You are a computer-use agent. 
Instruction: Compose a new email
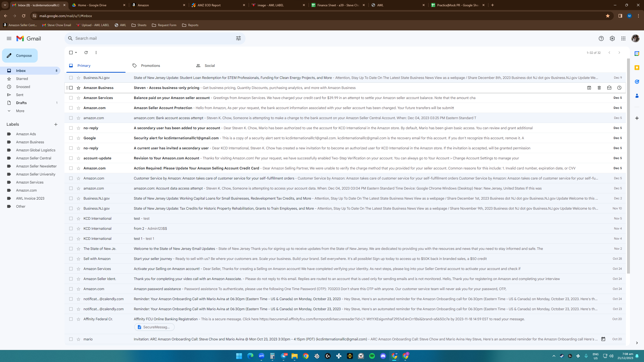(x=20, y=56)
